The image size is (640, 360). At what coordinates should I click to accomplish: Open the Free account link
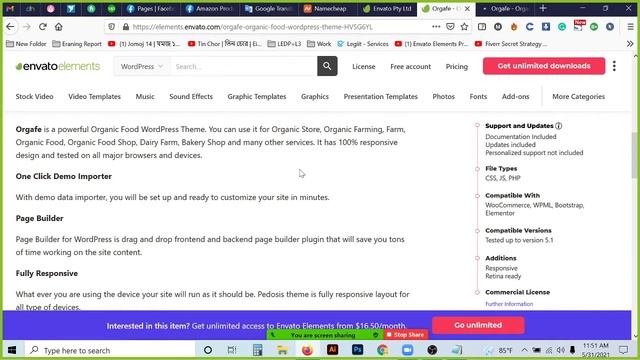(411, 67)
